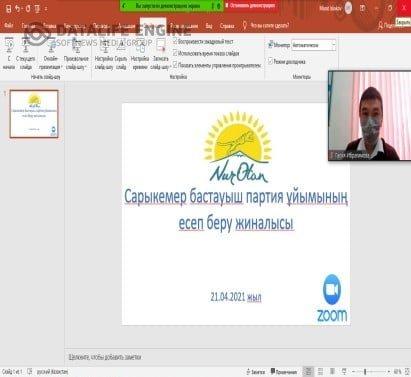Toggle Play Narrations checkbox
This screenshot has width=411, height=377.
tap(175, 42)
